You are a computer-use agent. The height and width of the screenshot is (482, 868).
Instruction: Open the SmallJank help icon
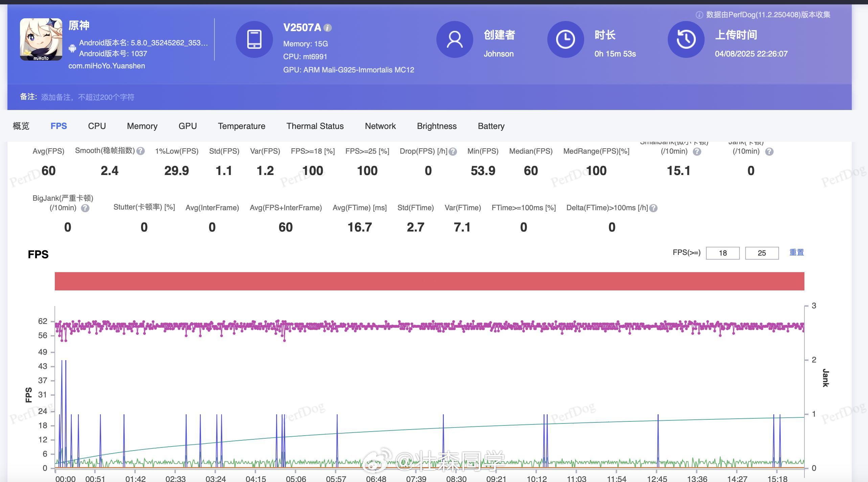pos(697,152)
